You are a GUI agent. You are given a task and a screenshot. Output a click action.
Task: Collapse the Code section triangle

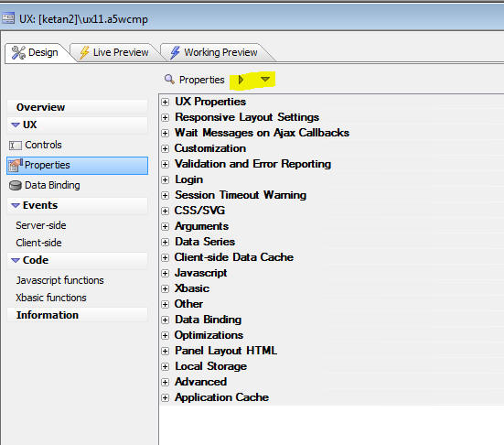tap(16, 260)
